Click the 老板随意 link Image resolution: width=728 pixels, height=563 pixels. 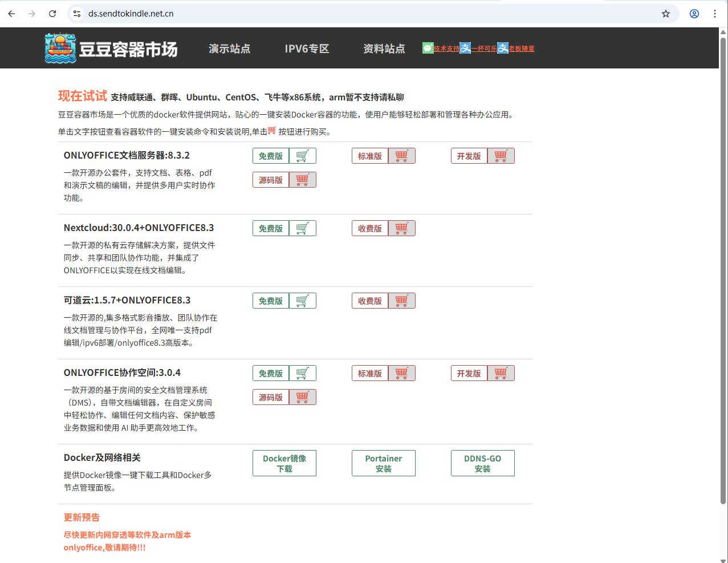tap(522, 48)
